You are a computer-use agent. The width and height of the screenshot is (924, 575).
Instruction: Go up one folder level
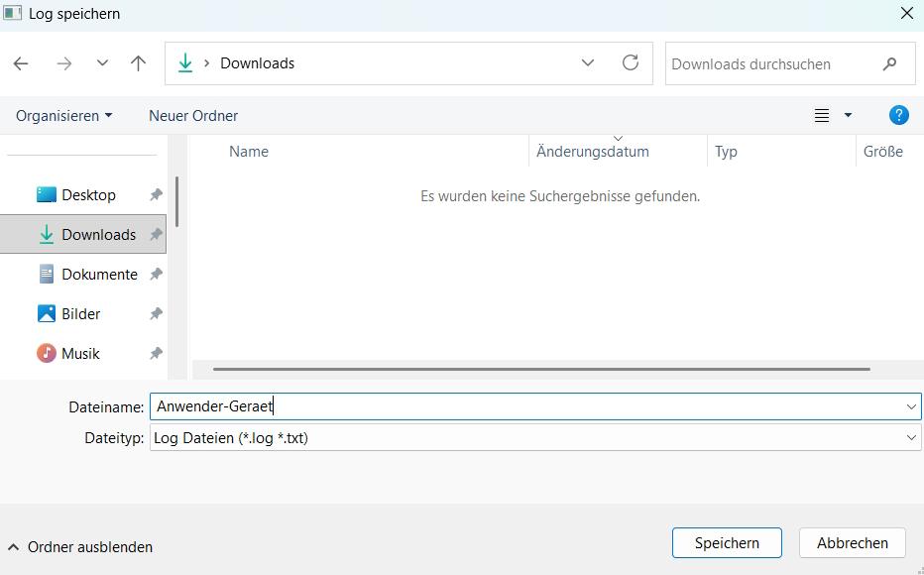pyautogui.click(x=138, y=63)
